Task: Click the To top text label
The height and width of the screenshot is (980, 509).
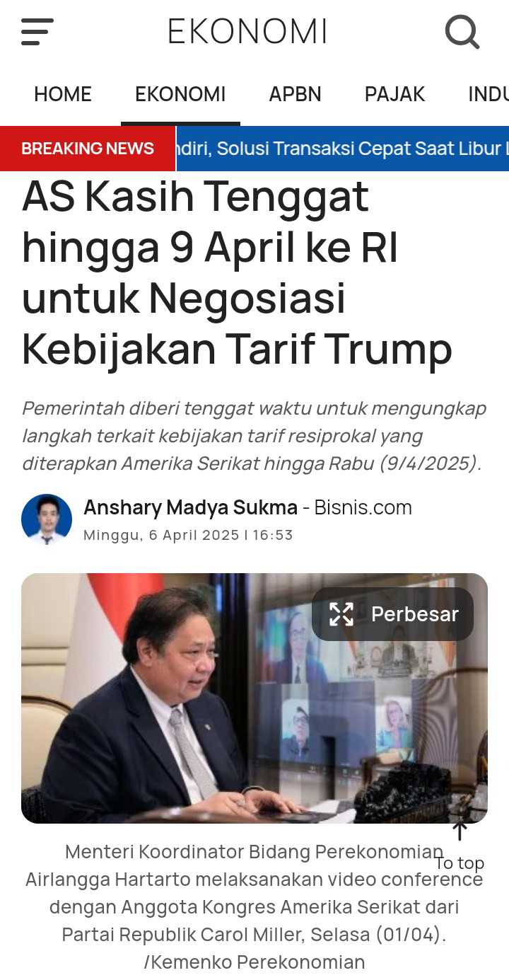Action: click(460, 863)
